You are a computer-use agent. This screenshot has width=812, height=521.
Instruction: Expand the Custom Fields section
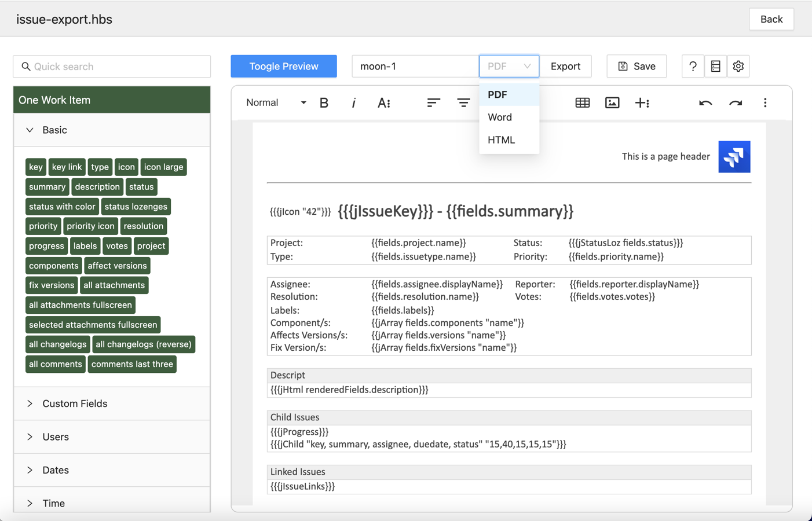[x=30, y=403]
